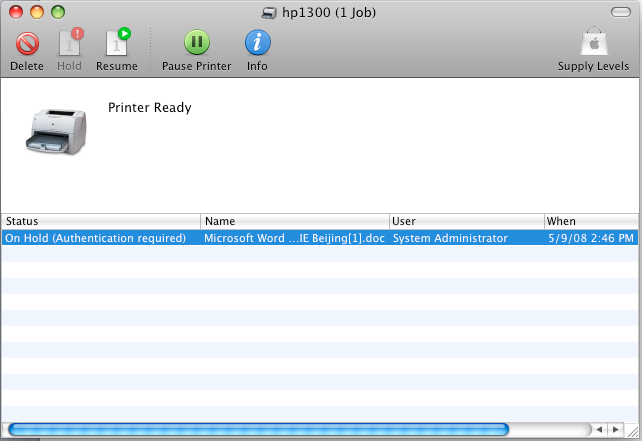Image resolution: width=642 pixels, height=441 pixels.
Task: Minimize the hp1300 window with the yellow button
Action: point(37,12)
